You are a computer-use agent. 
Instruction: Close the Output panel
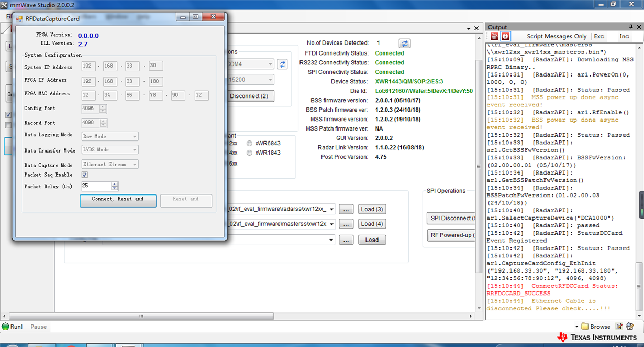pos(639,27)
